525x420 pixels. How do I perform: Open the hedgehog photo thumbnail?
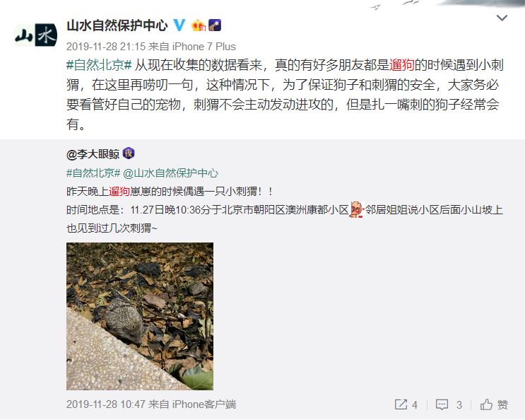point(140,316)
